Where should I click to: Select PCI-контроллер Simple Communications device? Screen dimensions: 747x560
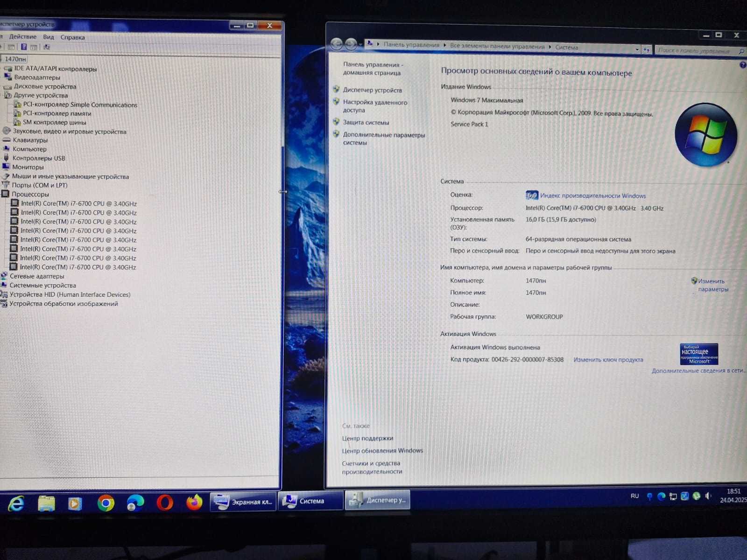[x=80, y=105]
